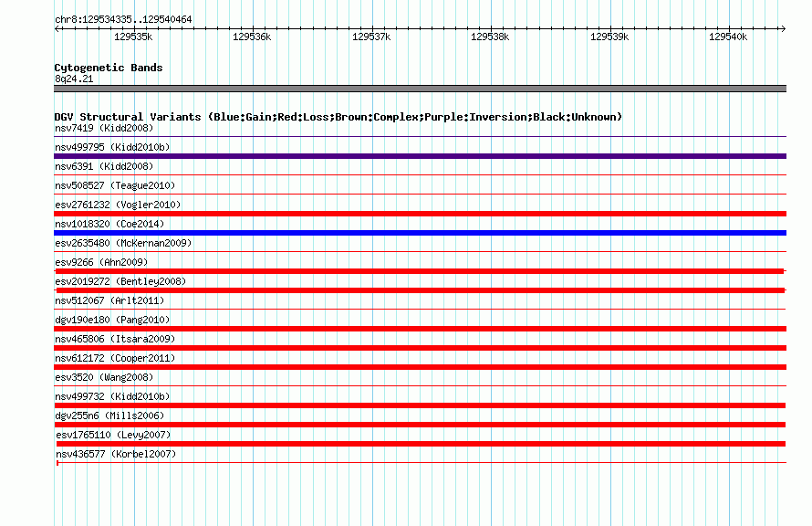Select the red loss bar of esv2019272
The height and width of the screenshot is (526, 812).
tap(420, 290)
